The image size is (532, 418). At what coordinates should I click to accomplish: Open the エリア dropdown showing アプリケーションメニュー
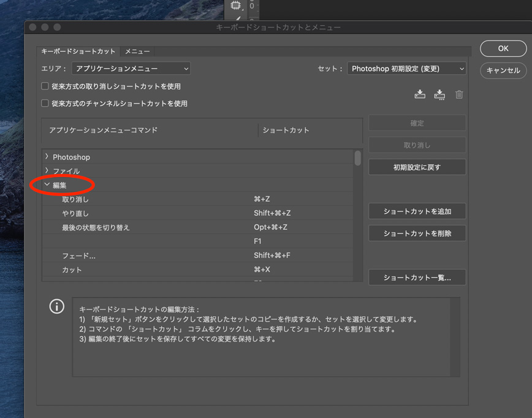tap(132, 69)
